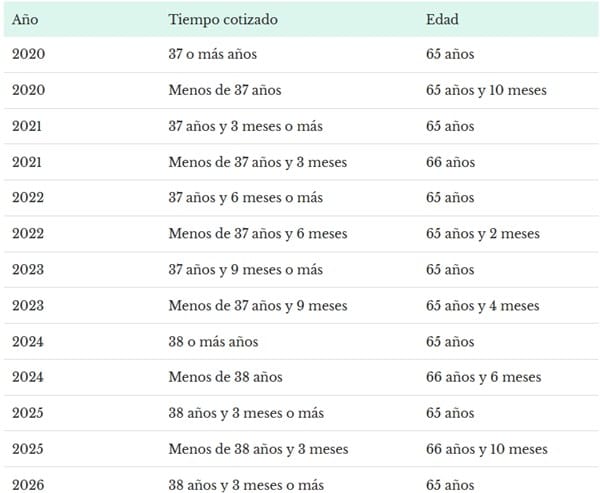Screen dimensions: 600x493
Task: Click the "Menos de 37 años" cell
Action: [x=225, y=91]
